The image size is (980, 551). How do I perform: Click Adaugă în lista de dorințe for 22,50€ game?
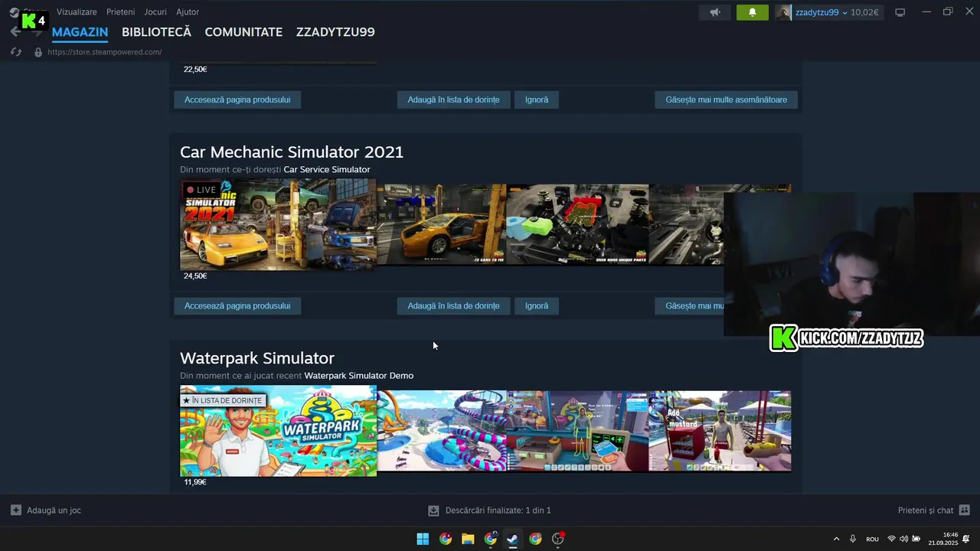pyautogui.click(x=453, y=99)
